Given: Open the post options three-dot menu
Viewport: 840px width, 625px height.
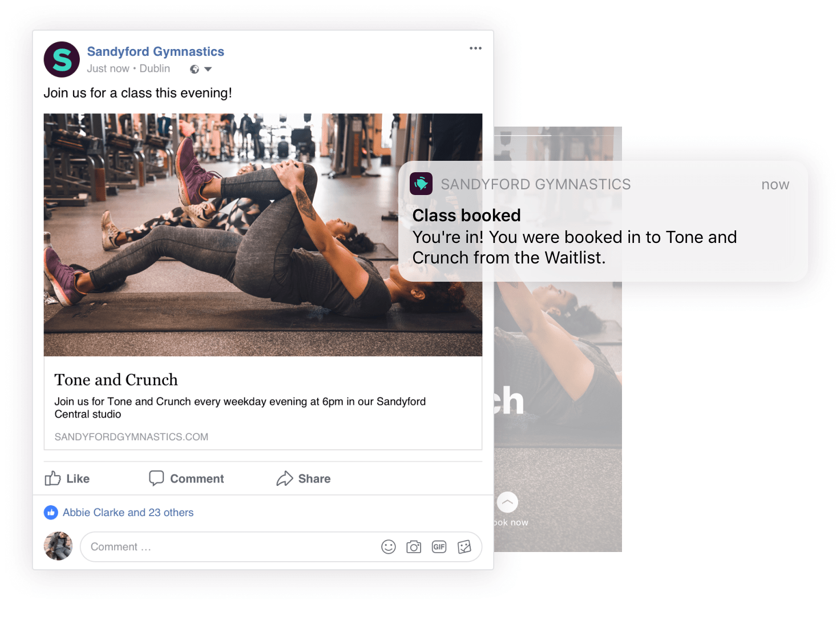Looking at the screenshot, I should (x=475, y=48).
